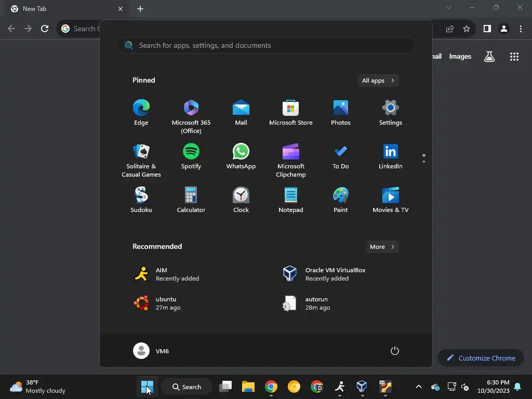Open the Calculator app
The image size is (532, 399).
pos(191,200)
